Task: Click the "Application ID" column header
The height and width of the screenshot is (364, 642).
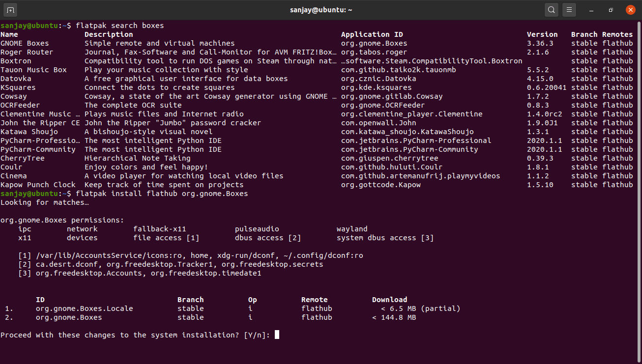Action: (372, 34)
